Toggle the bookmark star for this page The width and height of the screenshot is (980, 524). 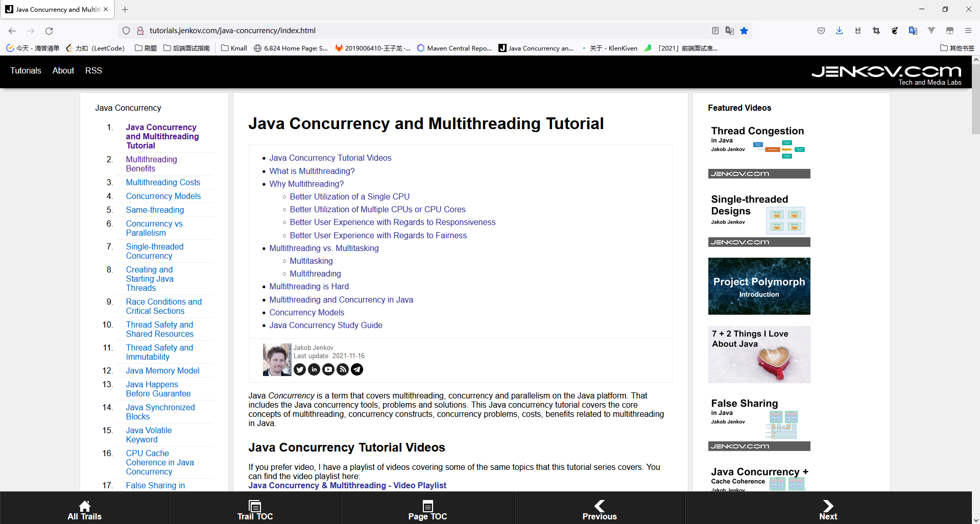(x=744, y=31)
